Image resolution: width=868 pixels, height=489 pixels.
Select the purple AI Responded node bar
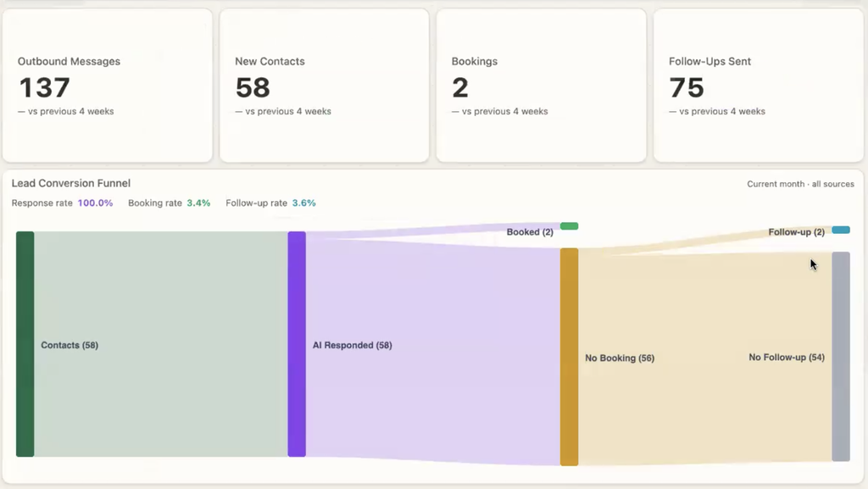(297, 344)
